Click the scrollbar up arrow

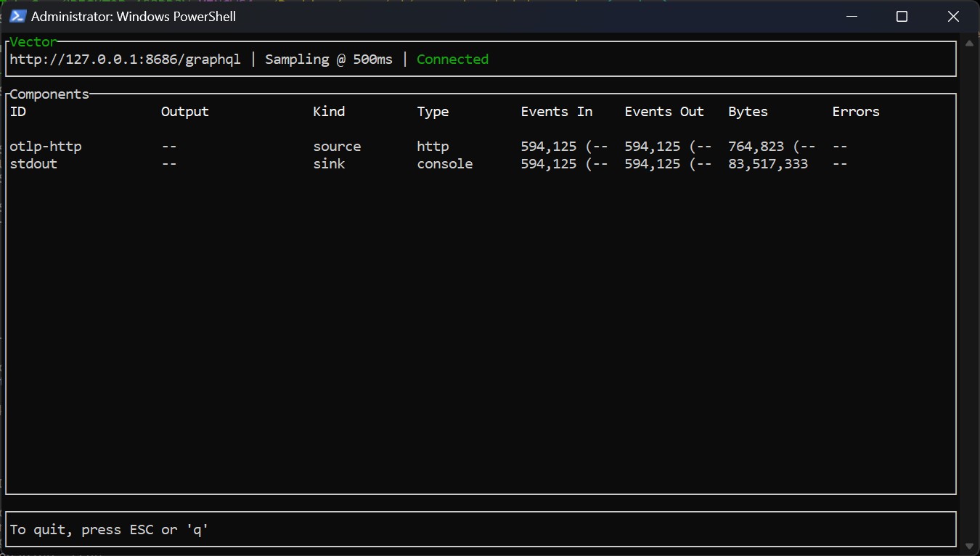[x=968, y=44]
